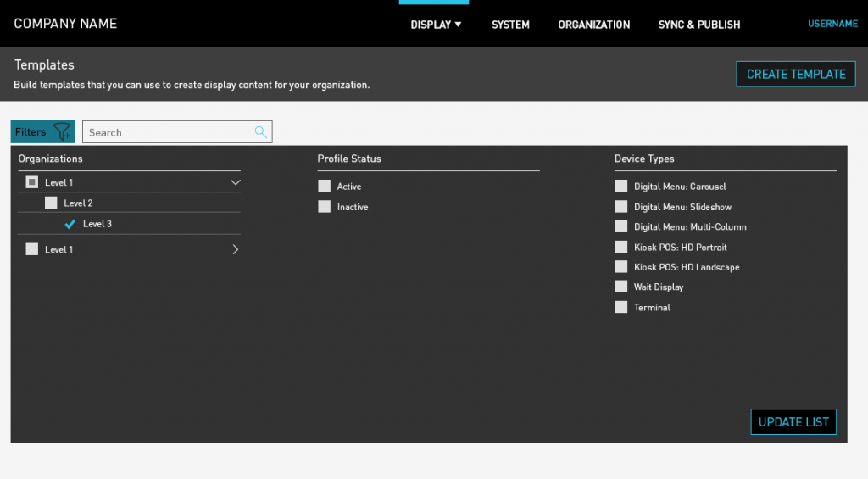Click the Level 3 checkmark icon

pos(70,225)
